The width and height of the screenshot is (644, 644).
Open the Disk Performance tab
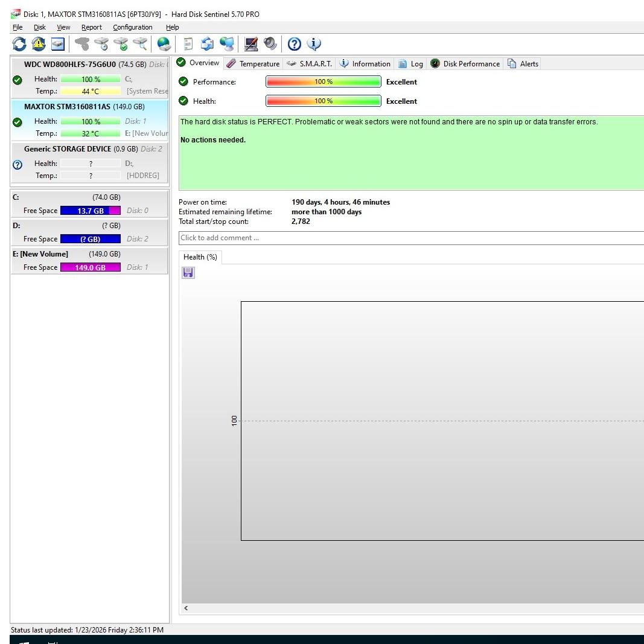tap(465, 63)
